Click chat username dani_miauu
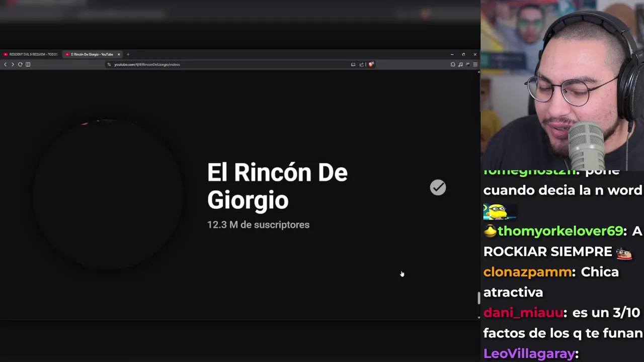644x362 pixels. tap(523, 313)
